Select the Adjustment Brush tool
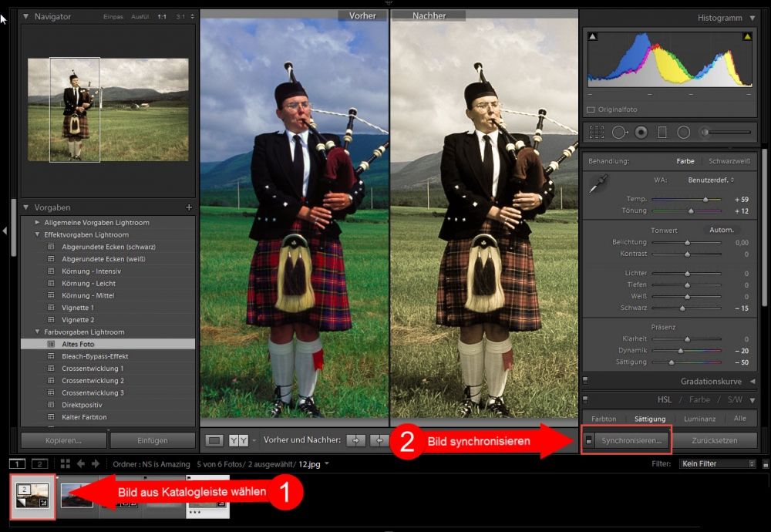Viewport: 771px width, 532px height. click(x=704, y=132)
